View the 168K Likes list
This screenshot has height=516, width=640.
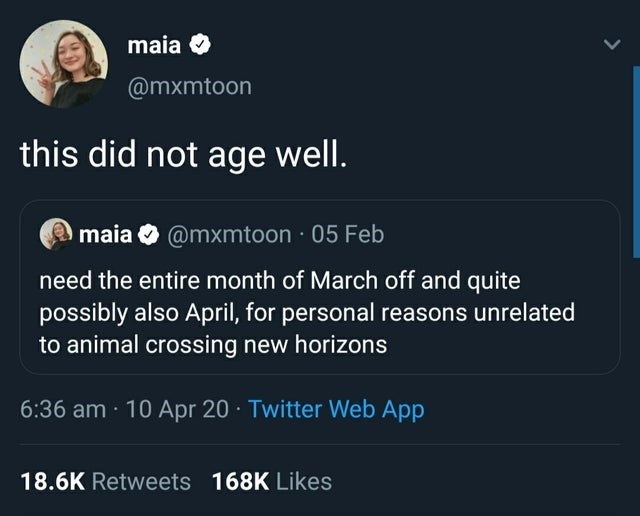click(271, 481)
